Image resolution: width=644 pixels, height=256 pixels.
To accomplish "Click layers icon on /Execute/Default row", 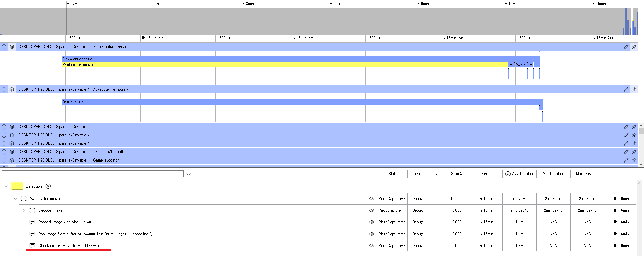I will 12,152.
